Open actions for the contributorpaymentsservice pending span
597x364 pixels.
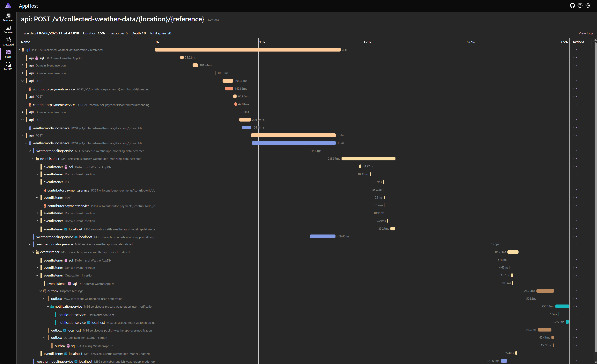coord(575,89)
